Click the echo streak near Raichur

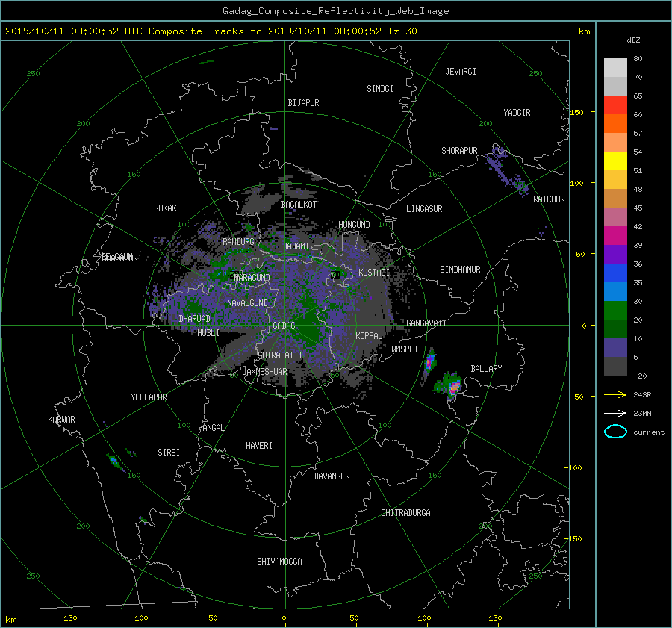[x=506, y=170]
